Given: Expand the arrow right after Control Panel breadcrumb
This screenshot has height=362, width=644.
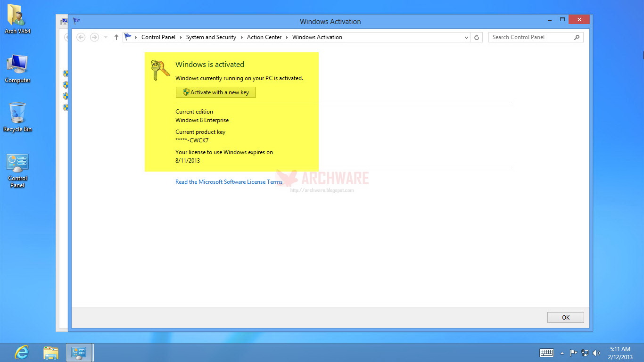Looking at the screenshot, I should (181, 37).
